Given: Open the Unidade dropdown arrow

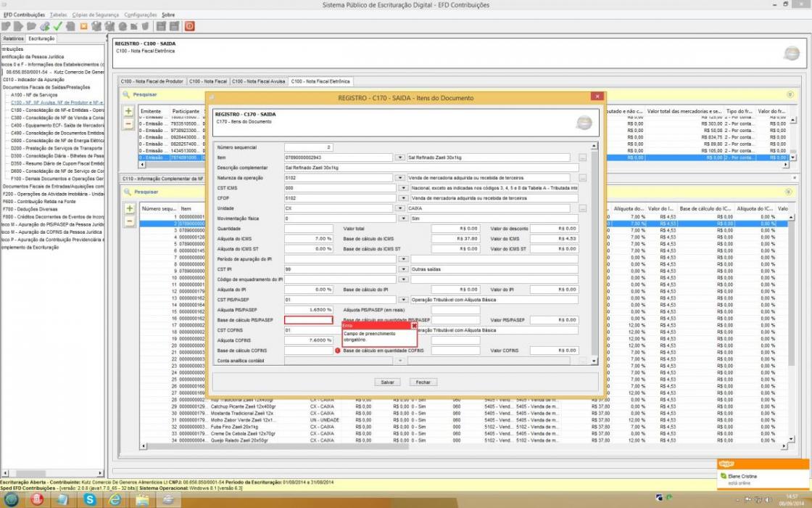Looking at the screenshot, I should [399, 208].
